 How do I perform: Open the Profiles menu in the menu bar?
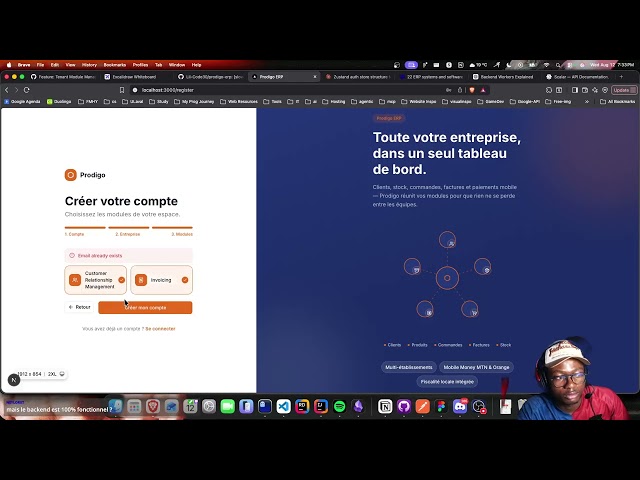point(140,65)
